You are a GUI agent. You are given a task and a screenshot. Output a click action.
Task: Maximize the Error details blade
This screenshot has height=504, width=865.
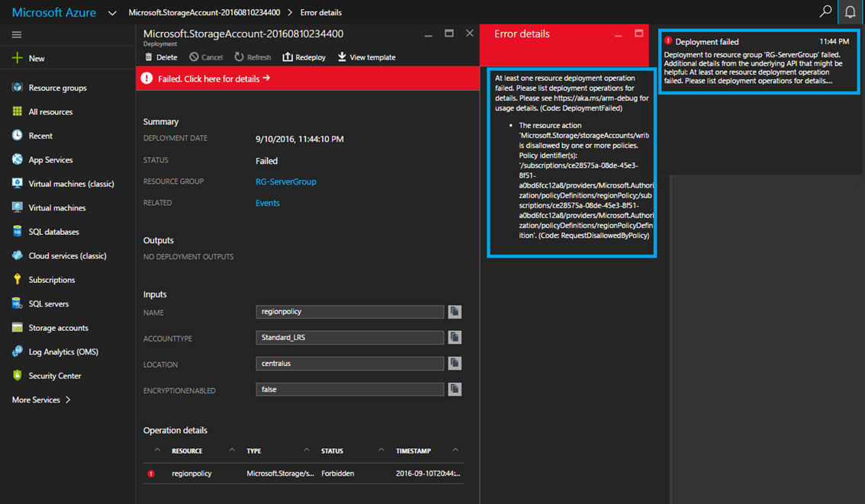[x=638, y=34]
